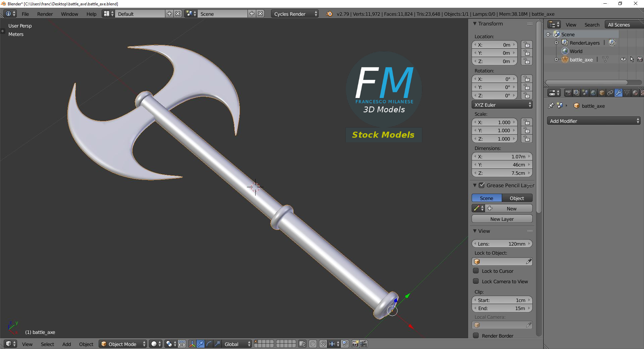Add a new scene with plus button
Image resolution: width=644 pixels, height=349 pixels.
(x=252, y=14)
